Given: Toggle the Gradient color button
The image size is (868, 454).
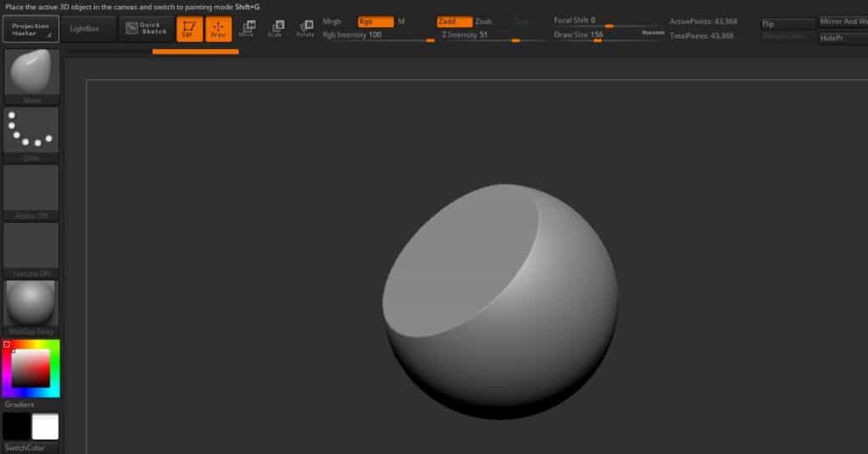Looking at the screenshot, I should coord(19,404).
